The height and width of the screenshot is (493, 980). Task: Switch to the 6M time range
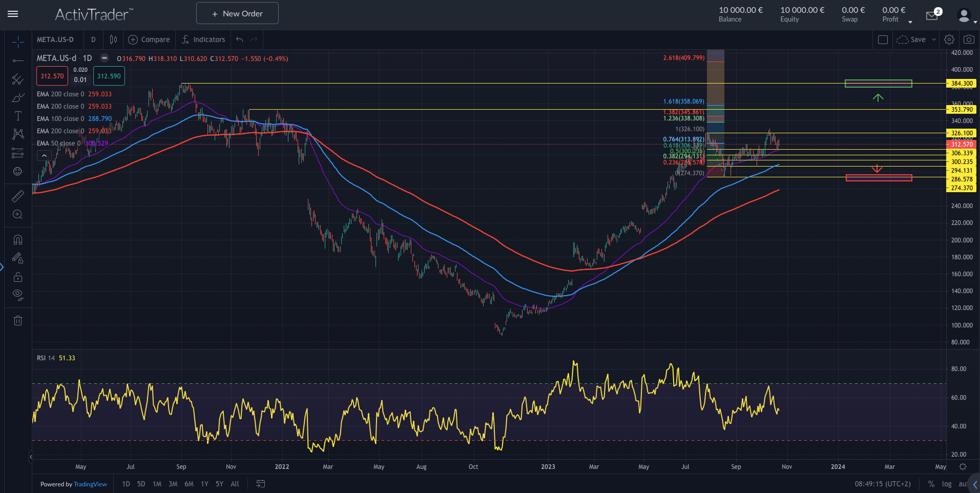pos(189,484)
